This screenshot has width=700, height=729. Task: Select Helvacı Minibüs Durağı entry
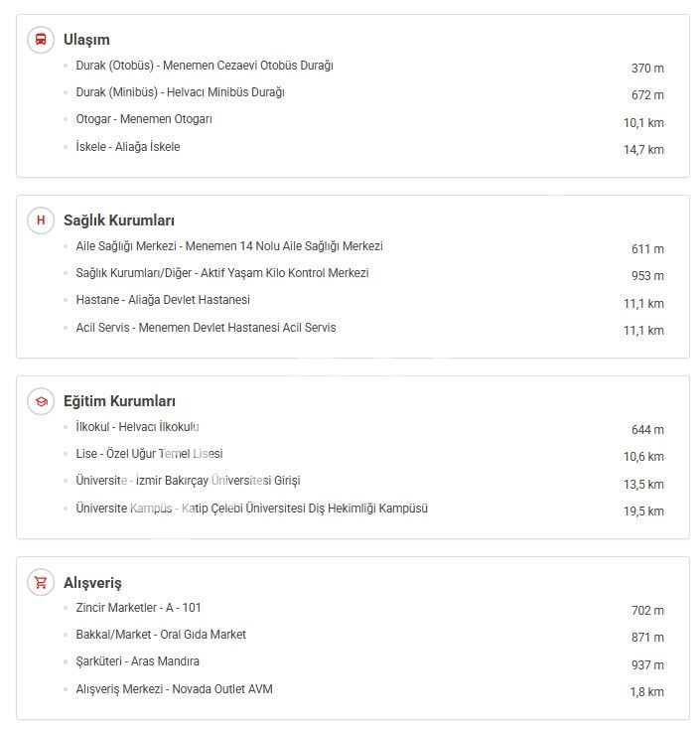[x=180, y=92]
